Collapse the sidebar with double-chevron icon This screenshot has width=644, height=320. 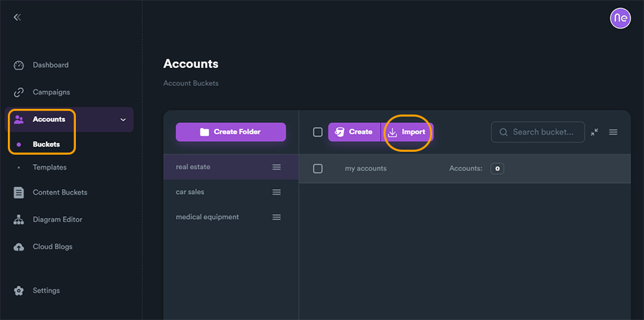pyautogui.click(x=17, y=17)
